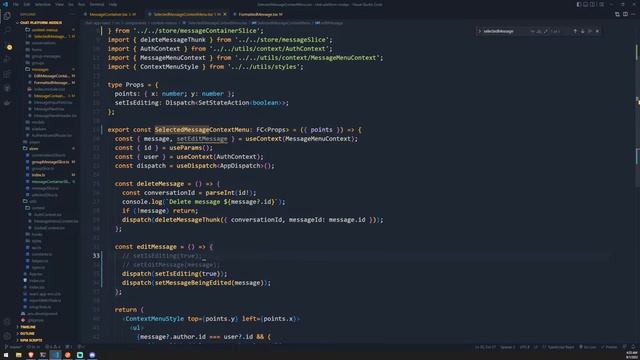Toggle Match Whole Word in find widget
640x360 pixels.
click(x=539, y=31)
